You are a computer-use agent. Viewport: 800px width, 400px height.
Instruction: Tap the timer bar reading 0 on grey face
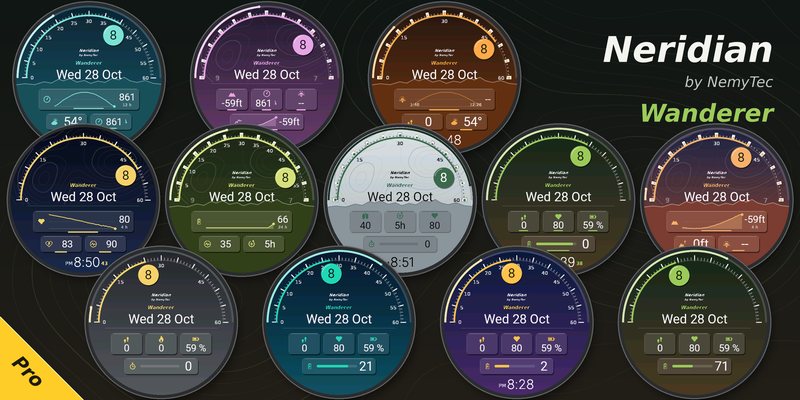pos(162,366)
